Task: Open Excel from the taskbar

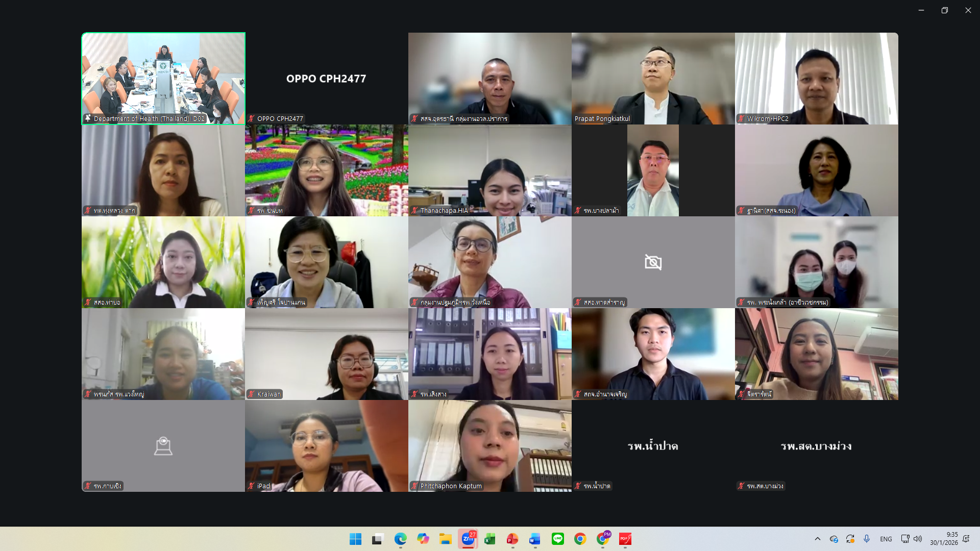Action: click(490, 539)
